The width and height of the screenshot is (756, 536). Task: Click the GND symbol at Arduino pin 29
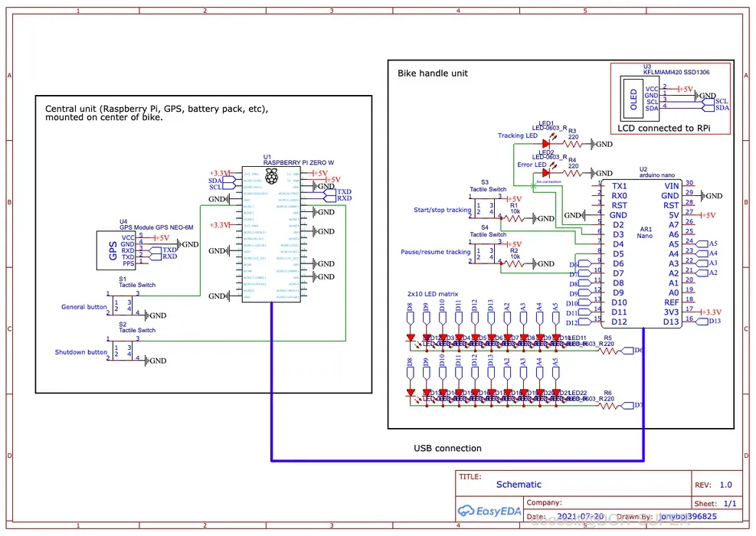[x=712, y=196]
